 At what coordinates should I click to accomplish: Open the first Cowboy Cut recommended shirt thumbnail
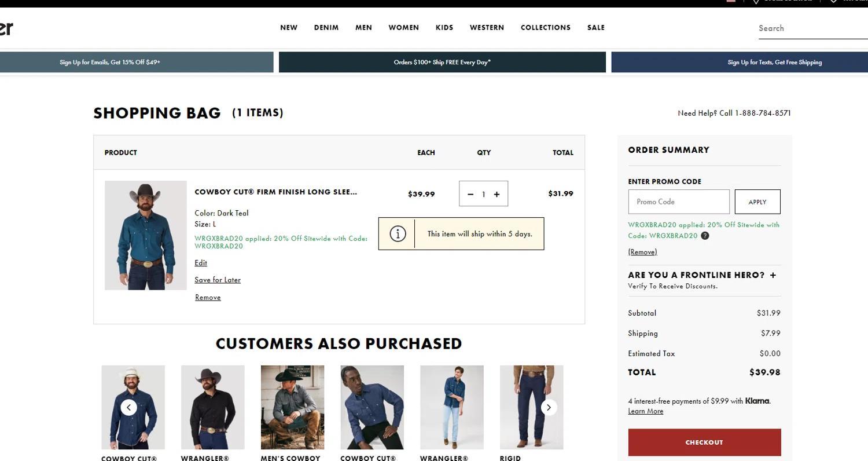click(x=133, y=407)
